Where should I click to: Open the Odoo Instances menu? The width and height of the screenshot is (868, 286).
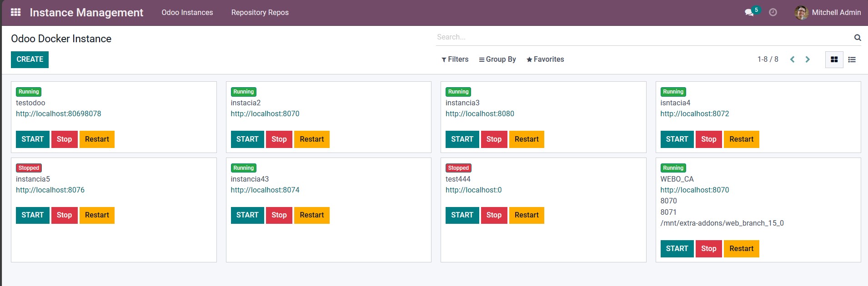(x=187, y=12)
